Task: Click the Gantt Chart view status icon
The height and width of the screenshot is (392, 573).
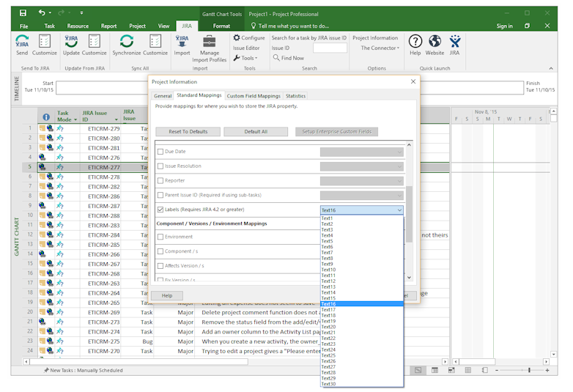Action: [418, 370]
